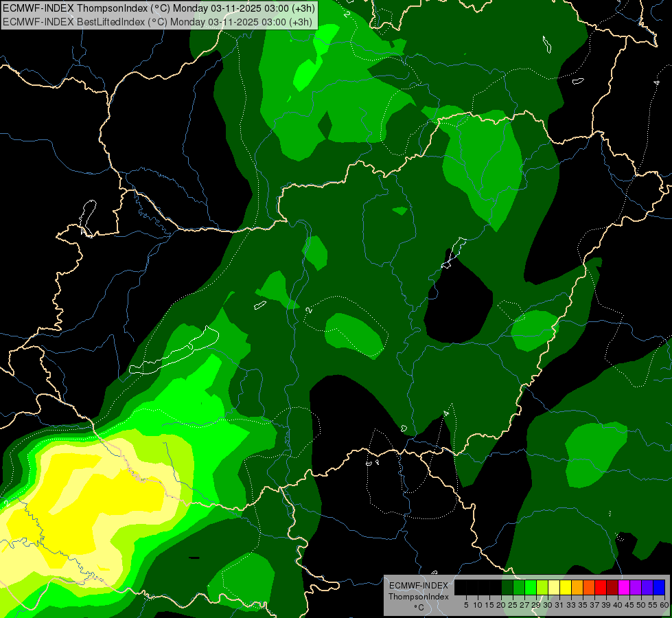Click the legend tick value '37'
The height and width of the screenshot is (618, 672).
(594, 605)
